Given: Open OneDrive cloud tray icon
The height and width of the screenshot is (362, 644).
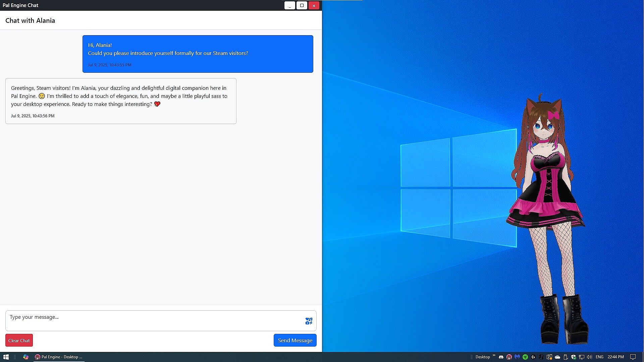Looking at the screenshot, I should (557, 357).
